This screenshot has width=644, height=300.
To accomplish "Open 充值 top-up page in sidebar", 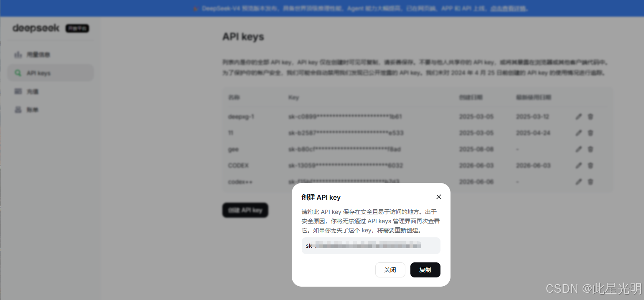I will click(x=50, y=92).
